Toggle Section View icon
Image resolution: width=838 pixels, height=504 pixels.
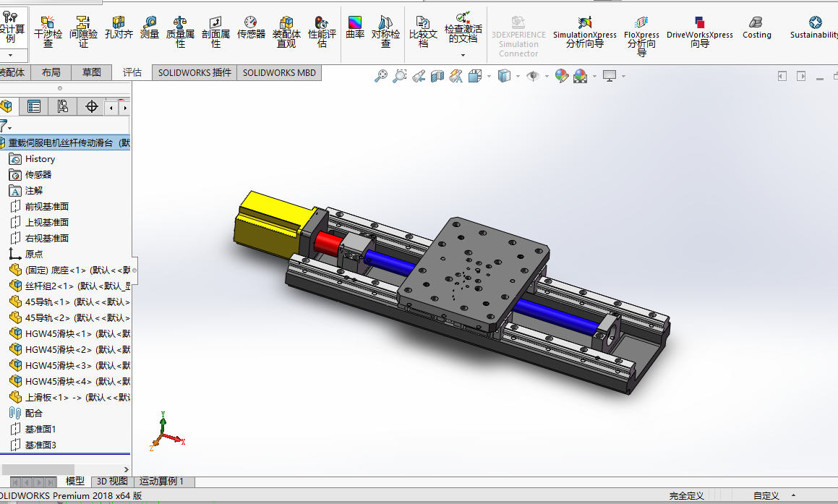tap(437, 76)
